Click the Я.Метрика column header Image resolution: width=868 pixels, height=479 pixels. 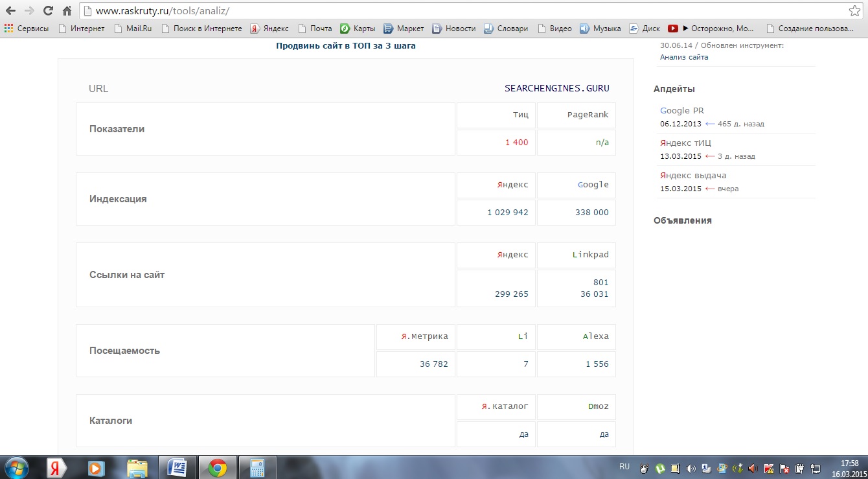424,336
